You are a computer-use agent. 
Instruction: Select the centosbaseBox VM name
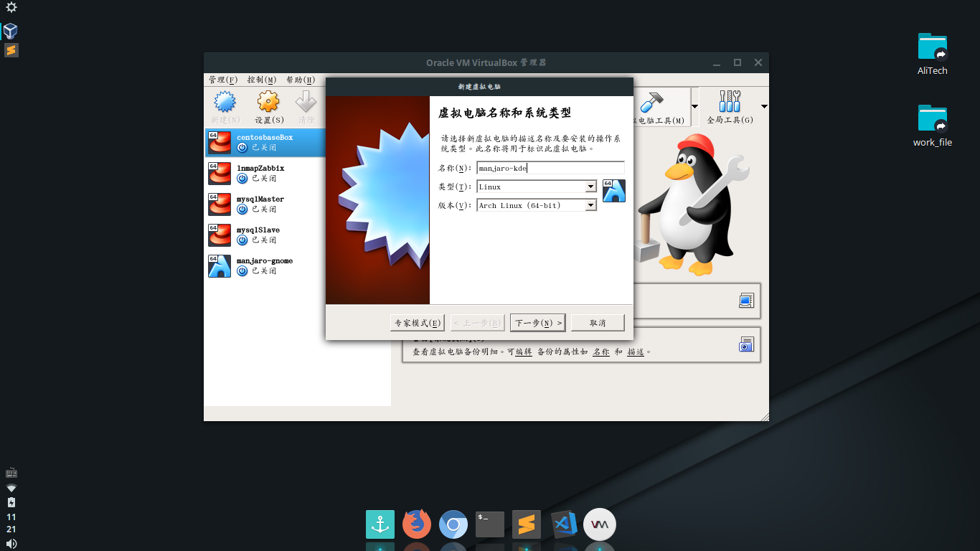point(265,137)
